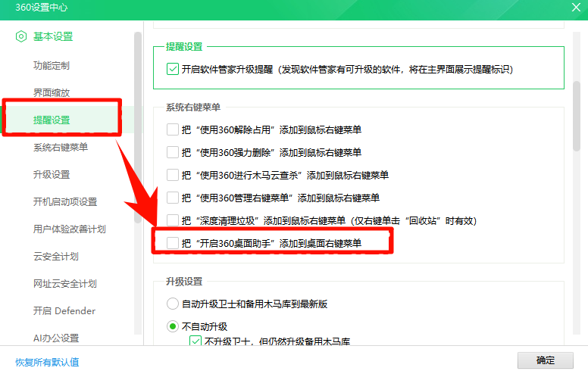Select 提醒设置 in the sidebar
This screenshot has width=588, height=374.
point(52,120)
